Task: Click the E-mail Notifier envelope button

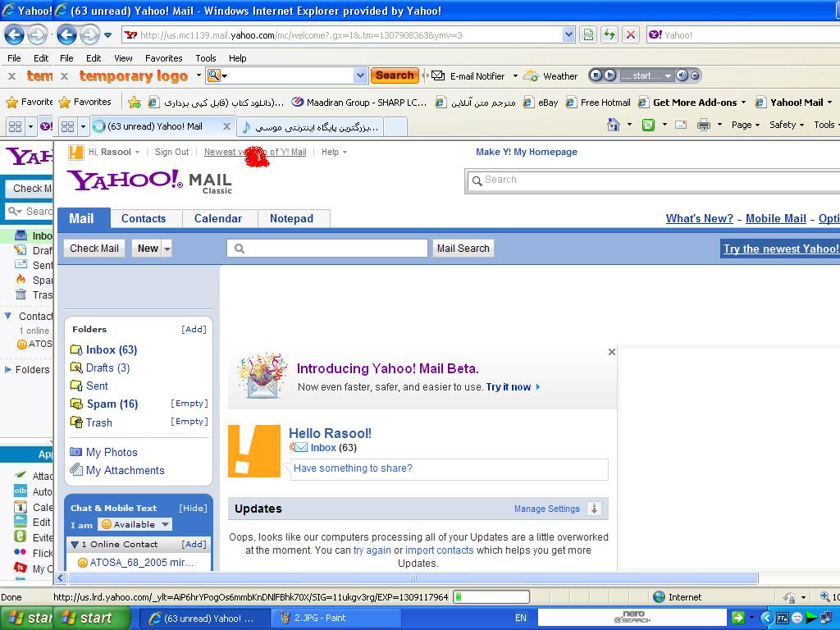Action: click(x=438, y=75)
